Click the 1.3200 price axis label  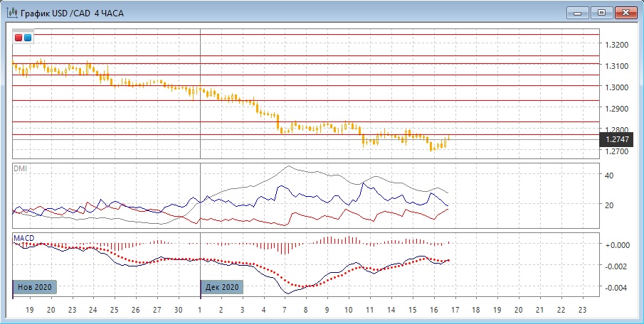[616, 45]
